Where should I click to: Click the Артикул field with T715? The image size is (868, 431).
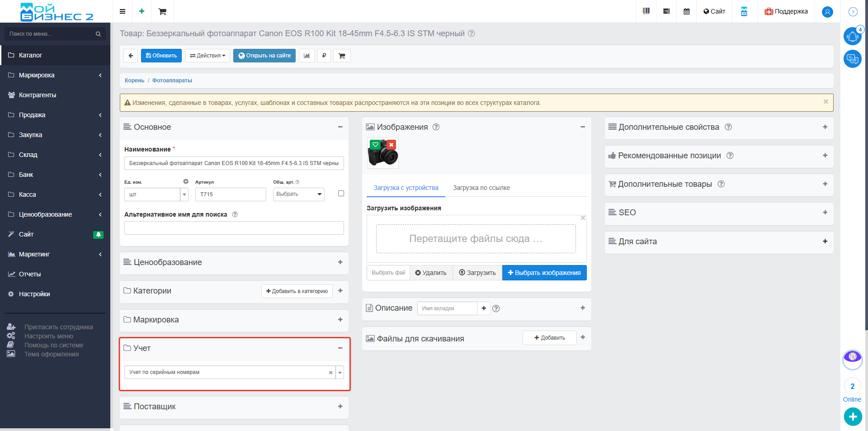pyautogui.click(x=231, y=194)
